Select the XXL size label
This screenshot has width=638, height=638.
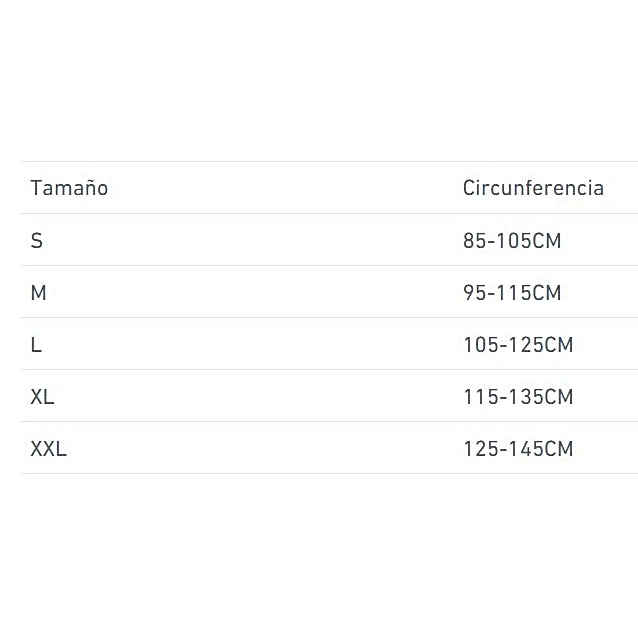(x=48, y=449)
